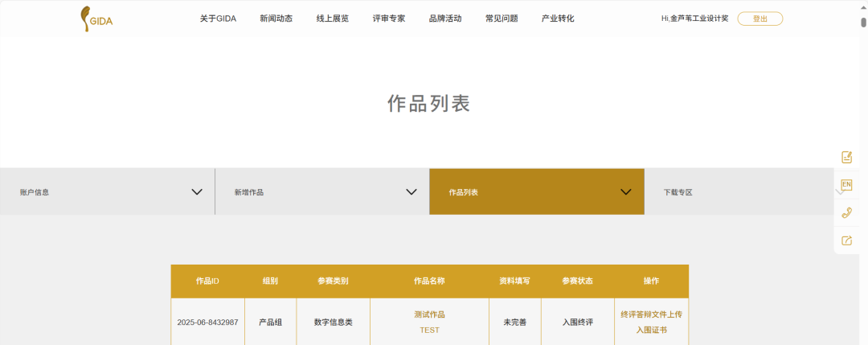Click the 资料填写 column header
Viewport: 868px width, 345px height.
(515, 281)
